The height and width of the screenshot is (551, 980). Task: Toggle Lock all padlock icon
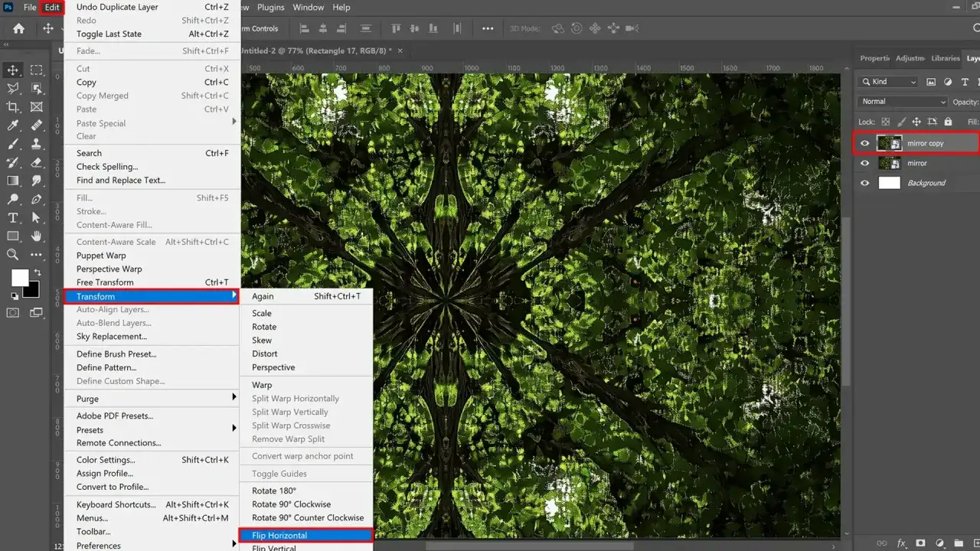click(948, 122)
